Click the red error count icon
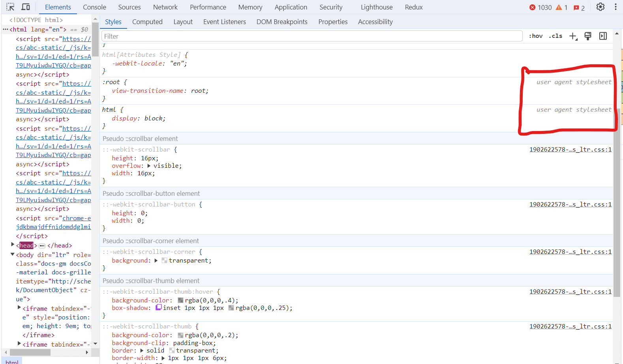 (532, 8)
